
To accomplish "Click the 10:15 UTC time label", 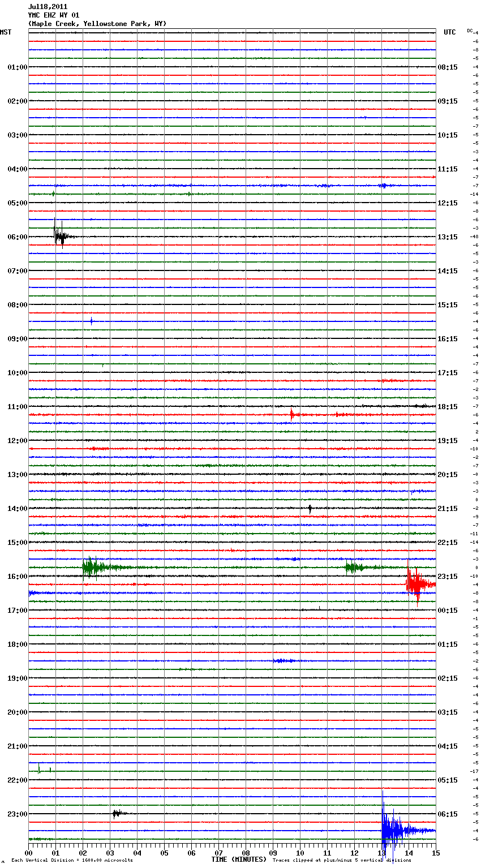I will coord(448,135).
